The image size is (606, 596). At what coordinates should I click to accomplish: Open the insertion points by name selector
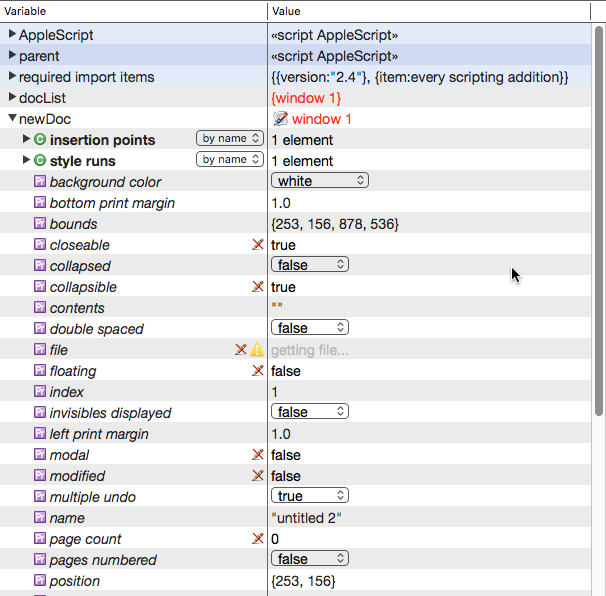click(x=229, y=139)
